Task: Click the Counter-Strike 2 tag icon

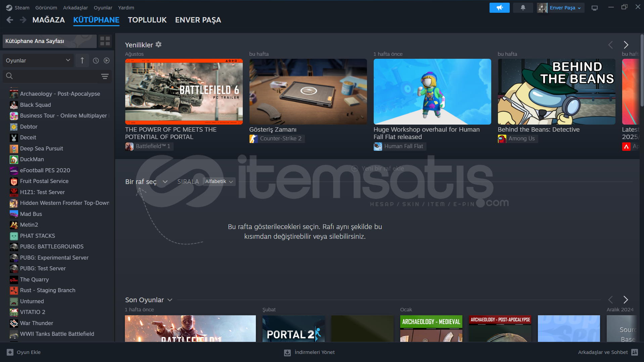Action: [x=254, y=139]
